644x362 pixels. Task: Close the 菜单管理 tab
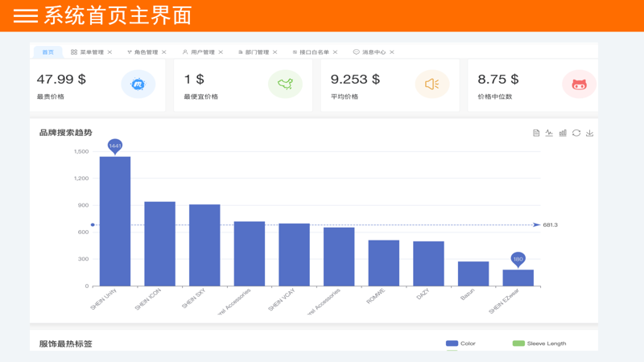[109, 52]
